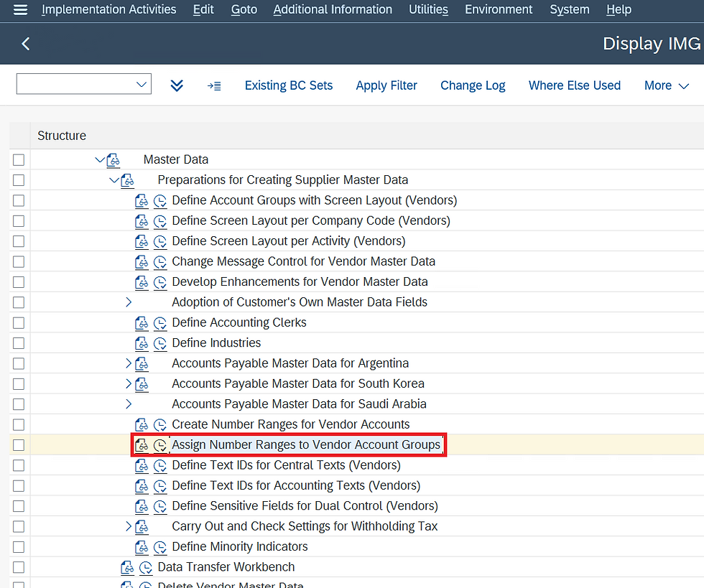Open the Change Log
This screenshot has width=704, height=588.
point(473,85)
